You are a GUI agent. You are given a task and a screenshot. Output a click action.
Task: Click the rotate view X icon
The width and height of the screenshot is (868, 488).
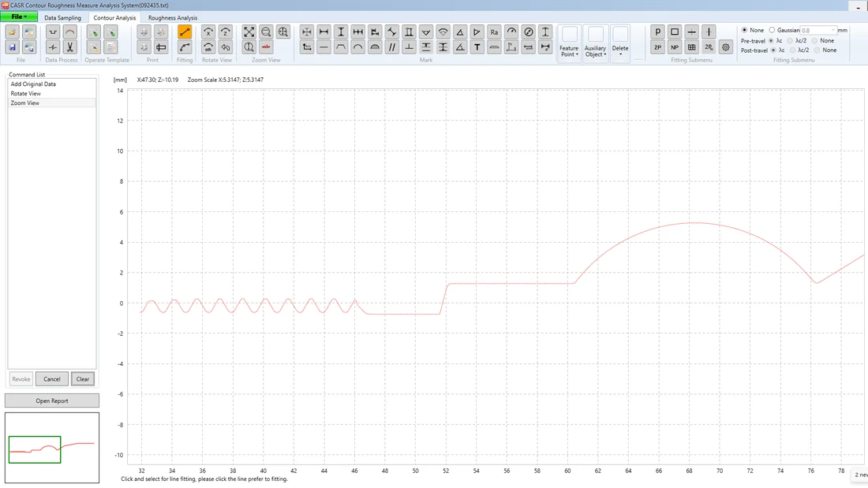pyautogui.click(x=208, y=32)
